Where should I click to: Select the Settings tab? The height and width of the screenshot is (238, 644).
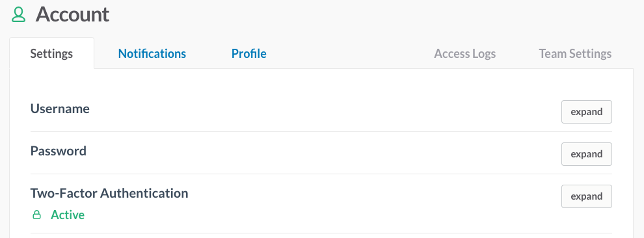(52, 53)
